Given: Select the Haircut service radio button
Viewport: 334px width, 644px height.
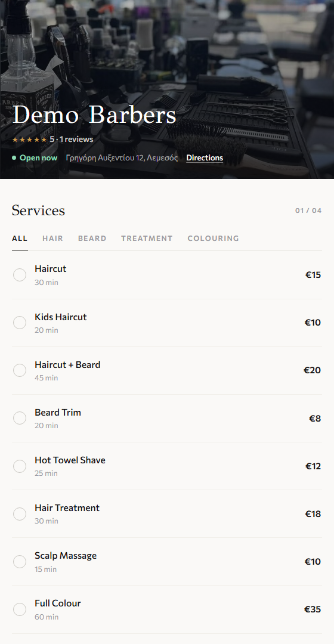Looking at the screenshot, I should click(20, 275).
